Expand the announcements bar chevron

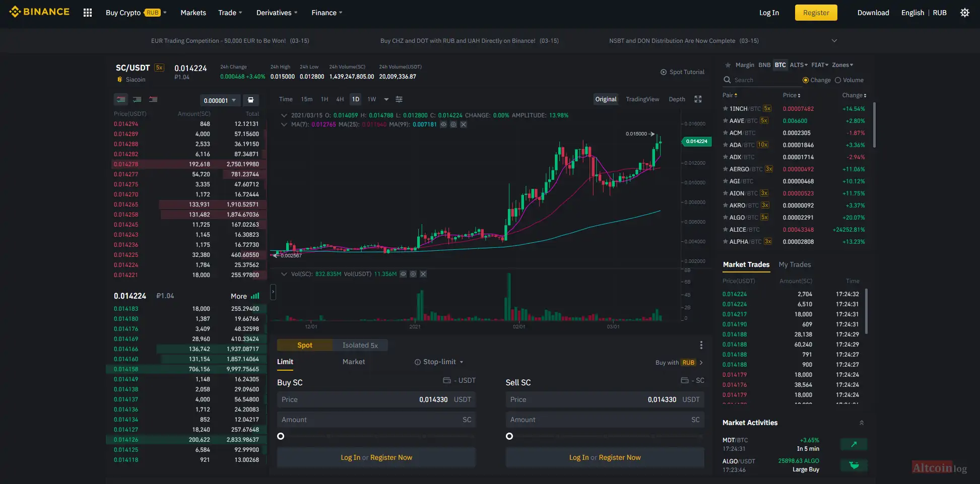[834, 41]
